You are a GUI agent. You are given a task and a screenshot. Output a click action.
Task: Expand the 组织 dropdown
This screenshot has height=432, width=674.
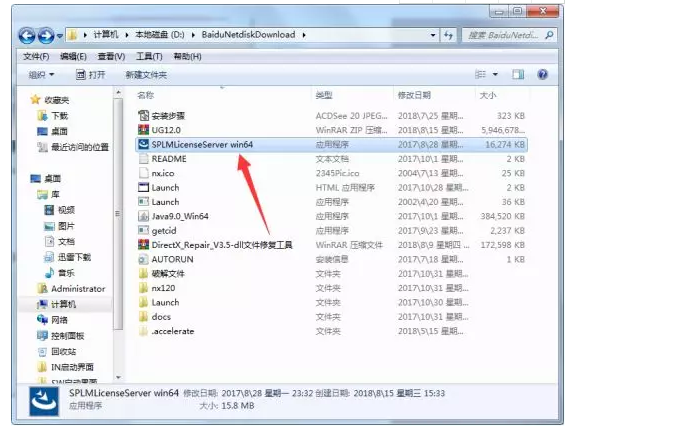pos(41,75)
